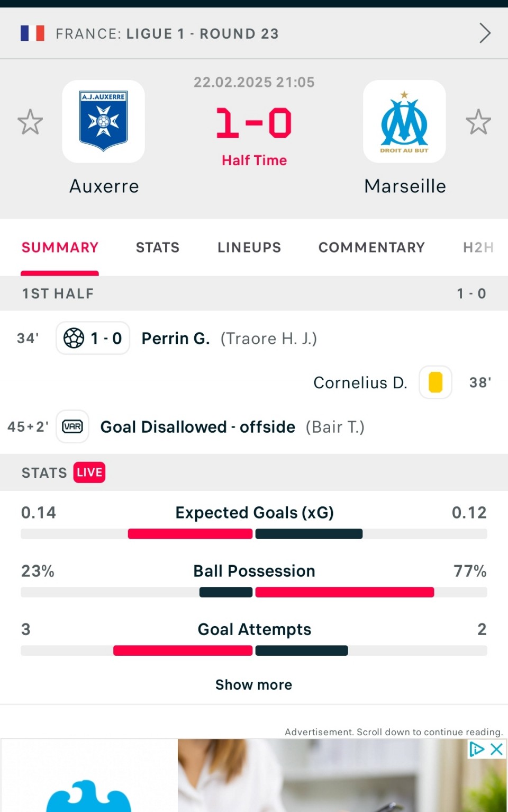Image resolution: width=508 pixels, height=812 pixels.
Task: Favorite Auxerre with the left star
Action: [30, 122]
